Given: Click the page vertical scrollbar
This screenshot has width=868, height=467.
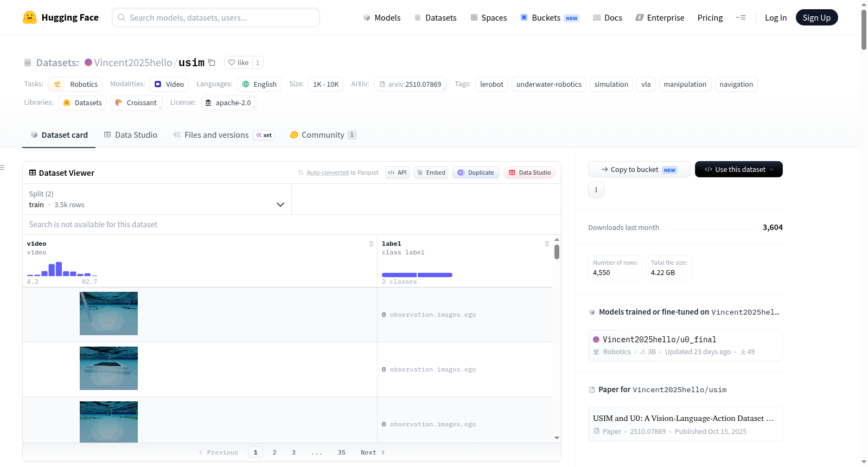Looking at the screenshot, I should coord(864,30).
